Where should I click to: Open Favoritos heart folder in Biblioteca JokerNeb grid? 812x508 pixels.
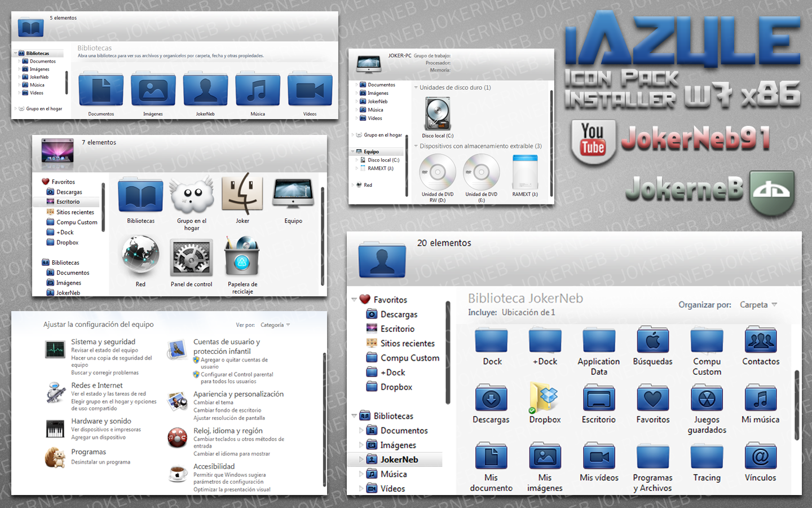pyautogui.click(x=653, y=398)
